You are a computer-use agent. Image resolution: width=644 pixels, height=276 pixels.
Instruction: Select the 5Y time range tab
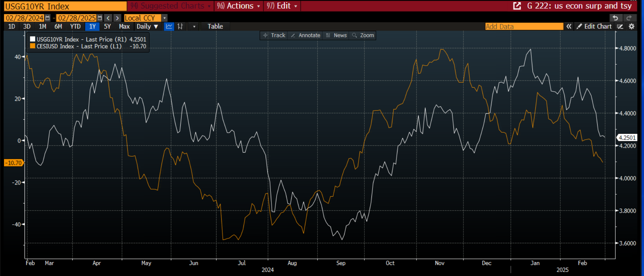(x=107, y=26)
